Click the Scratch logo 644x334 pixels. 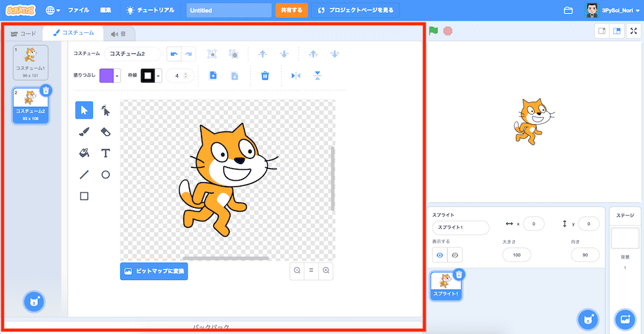click(21, 10)
